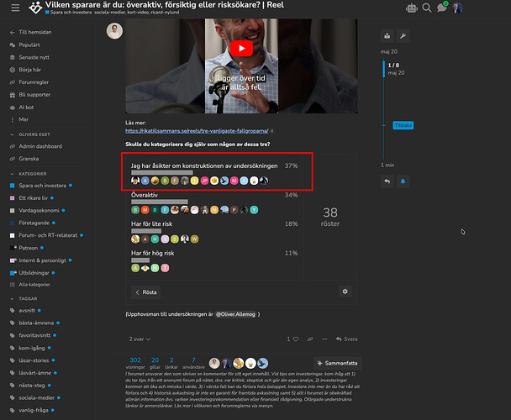The height and width of the screenshot is (420, 511).
Task: Open the chat notifications icon
Action: click(x=442, y=8)
